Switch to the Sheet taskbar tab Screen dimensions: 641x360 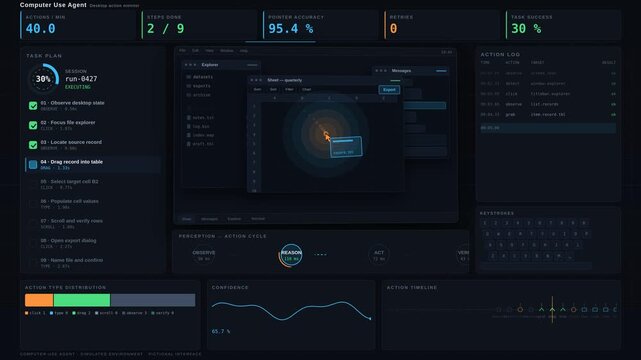(x=186, y=219)
